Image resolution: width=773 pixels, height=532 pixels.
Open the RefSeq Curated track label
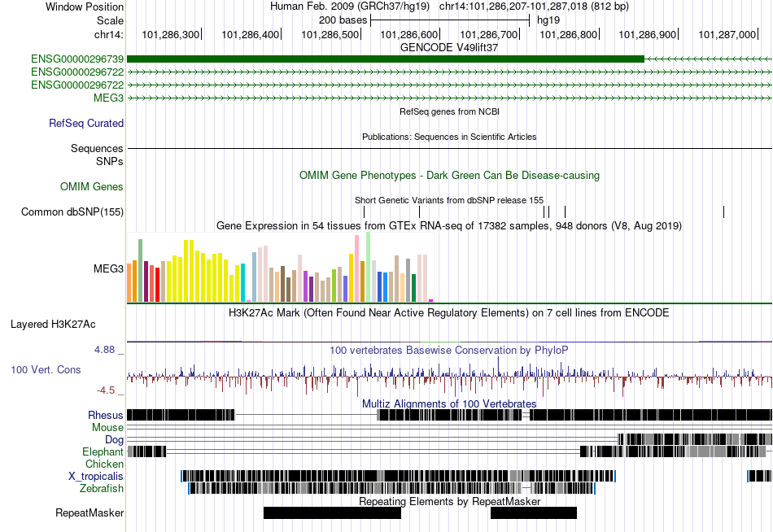tap(86, 124)
